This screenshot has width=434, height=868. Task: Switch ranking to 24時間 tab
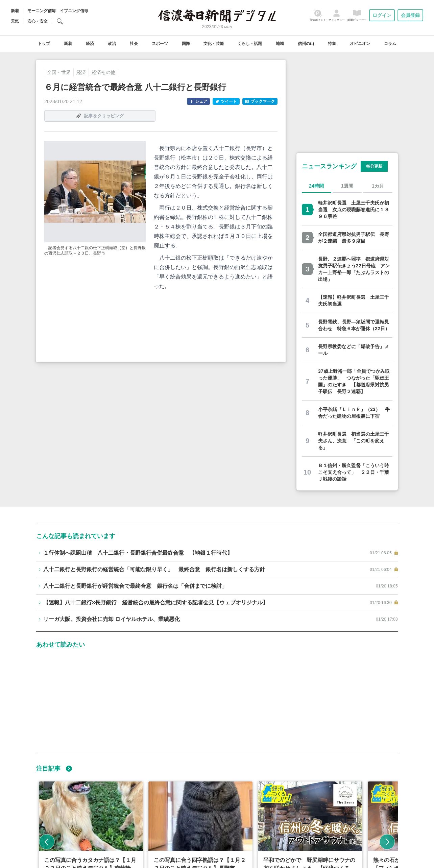(316, 186)
